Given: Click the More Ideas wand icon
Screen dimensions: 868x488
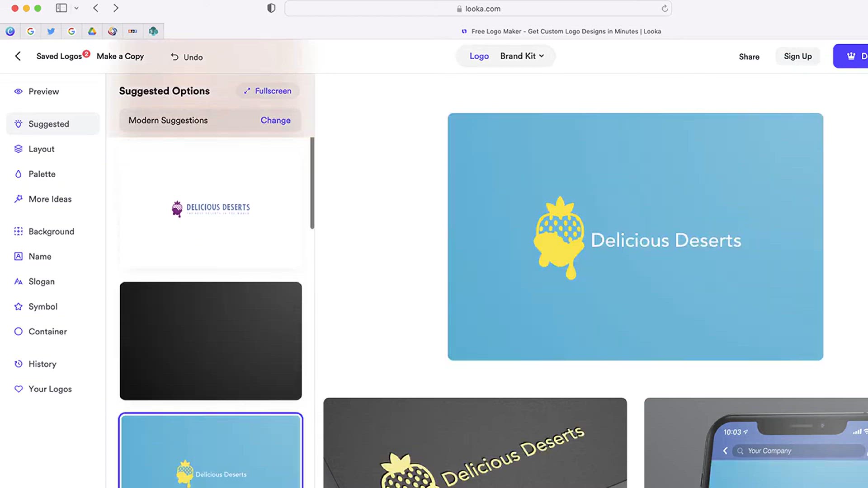Looking at the screenshot, I should (18, 199).
